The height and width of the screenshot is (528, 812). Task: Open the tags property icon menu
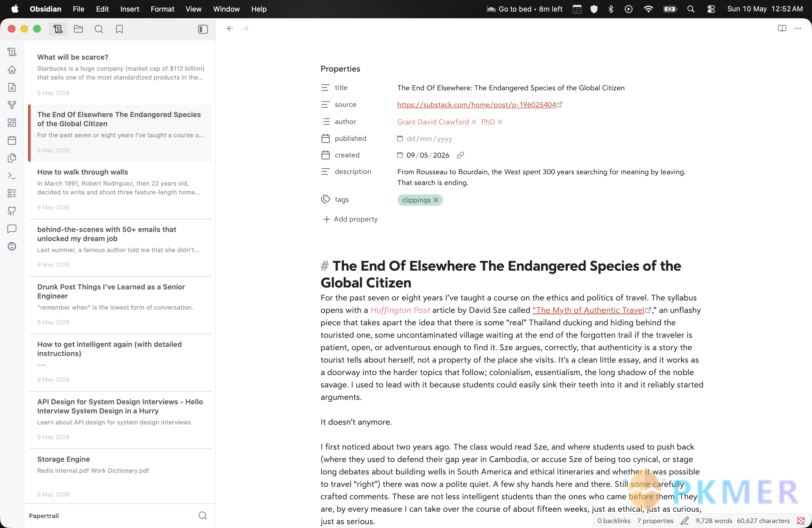[325, 199]
